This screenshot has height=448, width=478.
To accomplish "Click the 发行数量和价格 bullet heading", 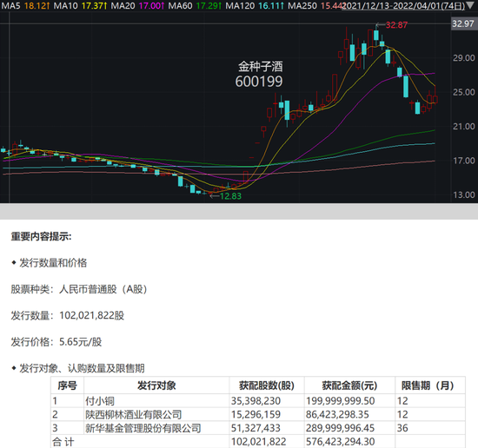I will 53,263.
